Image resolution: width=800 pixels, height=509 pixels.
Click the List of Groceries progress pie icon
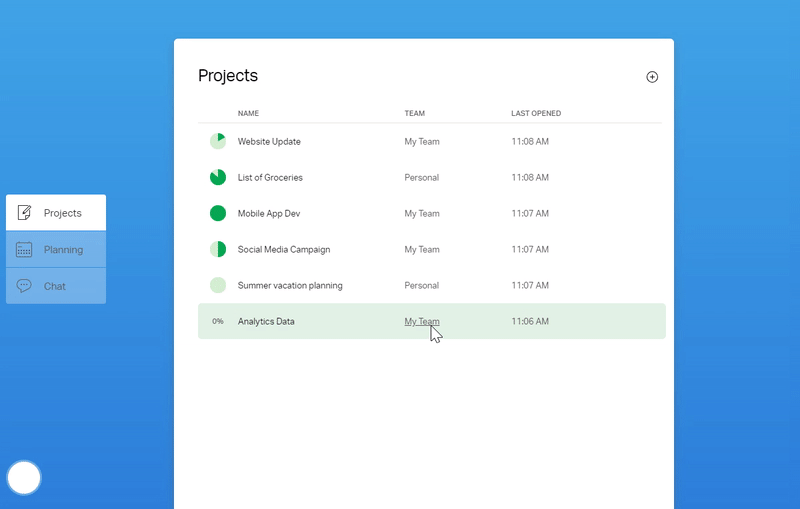(x=218, y=177)
